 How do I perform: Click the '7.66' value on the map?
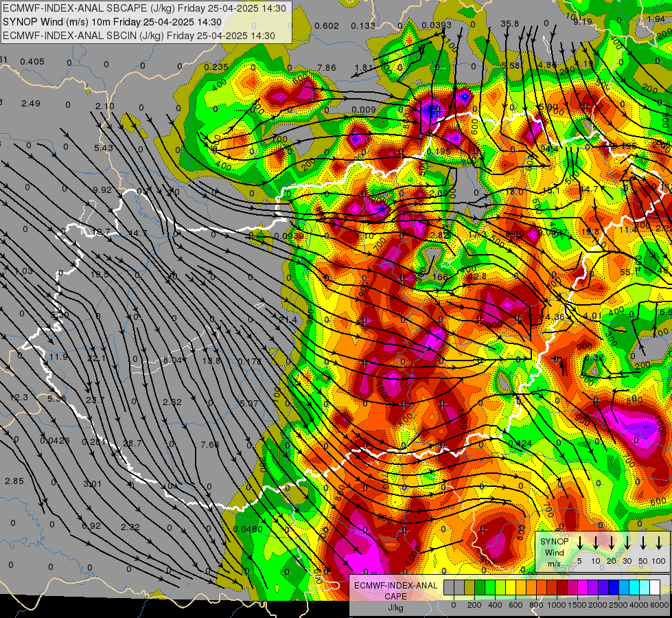pyautogui.click(x=210, y=444)
